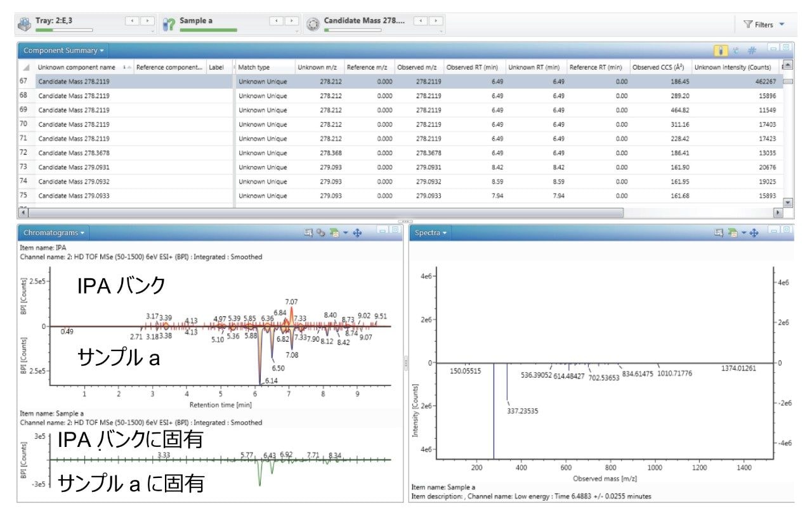The height and width of the screenshot is (516, 812).
Task: Go to previous candidate mass component
Action: click(421, 21)
